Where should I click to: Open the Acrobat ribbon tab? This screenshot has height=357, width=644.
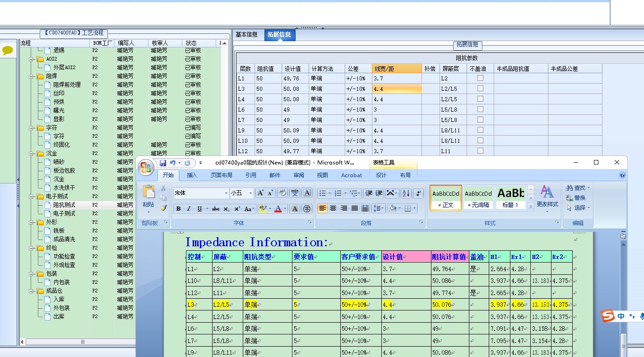pos(352,175)
